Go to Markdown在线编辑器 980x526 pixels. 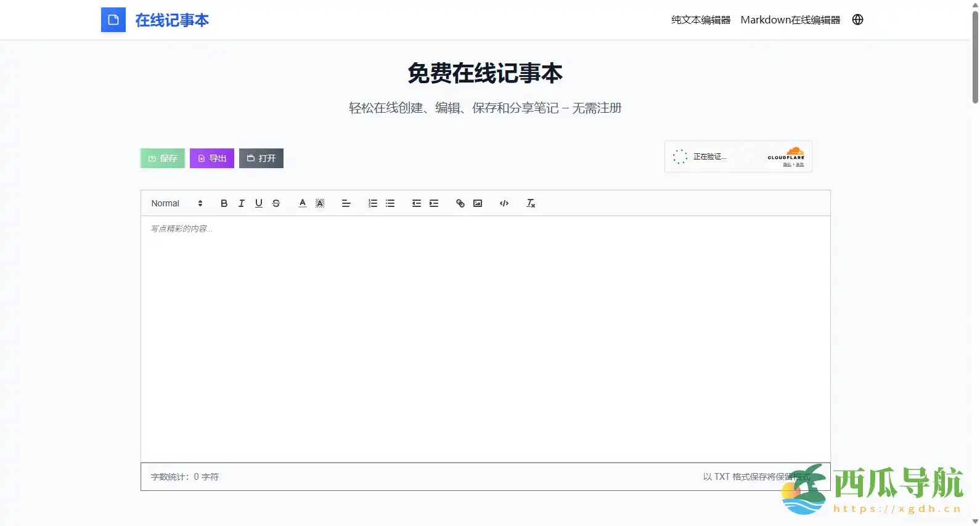coord(790,20)
